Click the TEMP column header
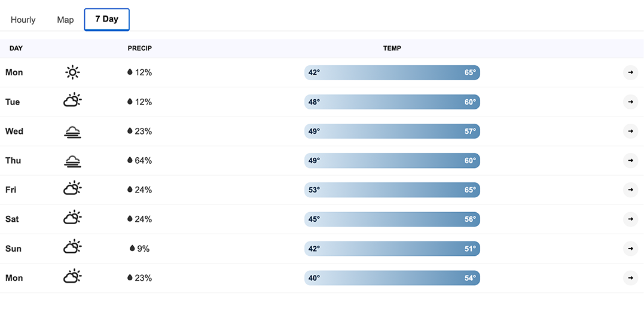The image size is (644, 312). (x=392, y=48)
